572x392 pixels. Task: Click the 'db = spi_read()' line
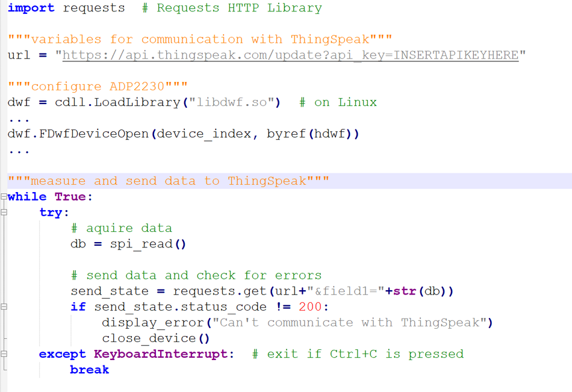(128, 244)
